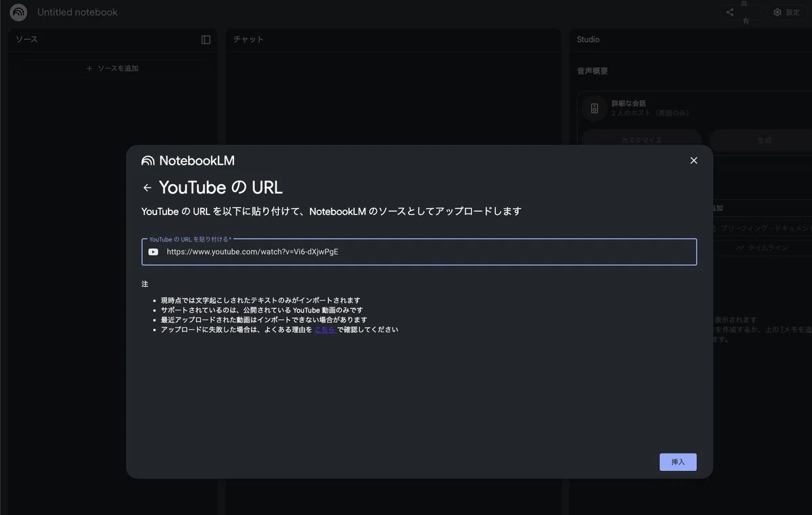Click the NotebookLM logo in the top-left corner
Screen dimensions: 812x515
coord(18,12)
